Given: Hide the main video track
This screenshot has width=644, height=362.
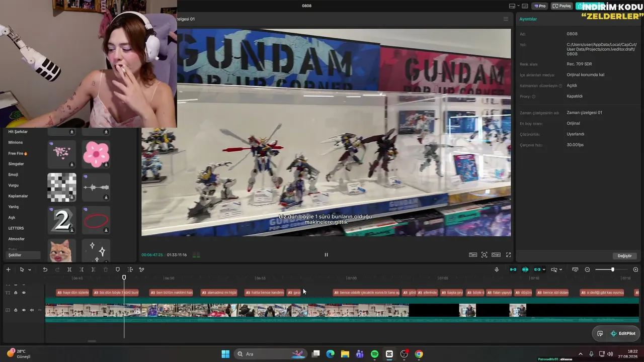Looking at the screenshot, I should pos(24,310).
